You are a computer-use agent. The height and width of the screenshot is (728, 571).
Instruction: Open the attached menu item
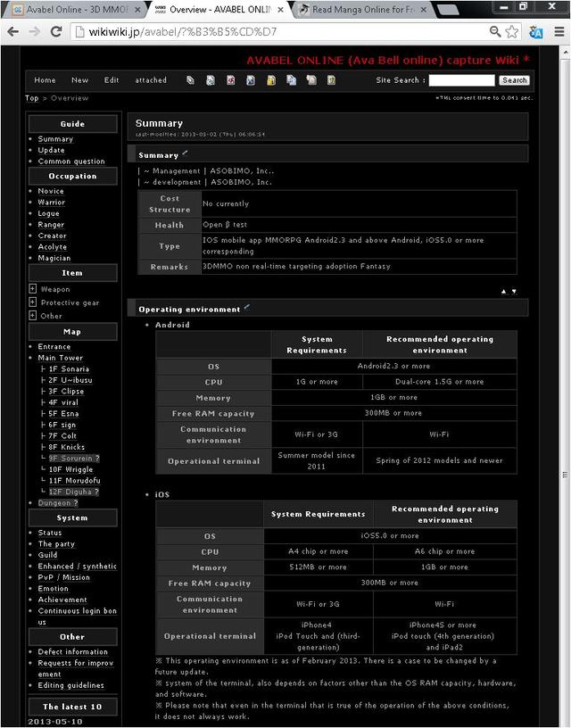(151, 80)
